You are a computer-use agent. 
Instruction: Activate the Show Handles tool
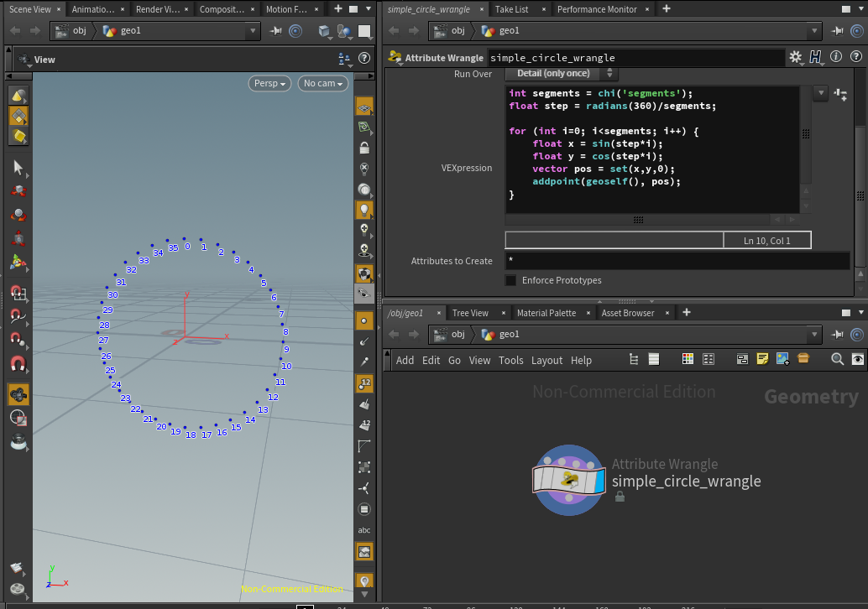tap(18, 263)
